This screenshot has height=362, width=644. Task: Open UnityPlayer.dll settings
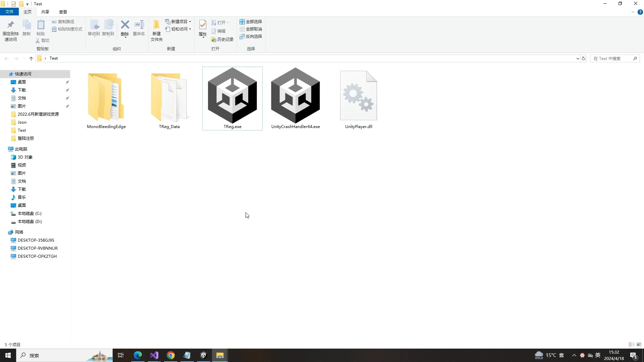coord(359,95)
